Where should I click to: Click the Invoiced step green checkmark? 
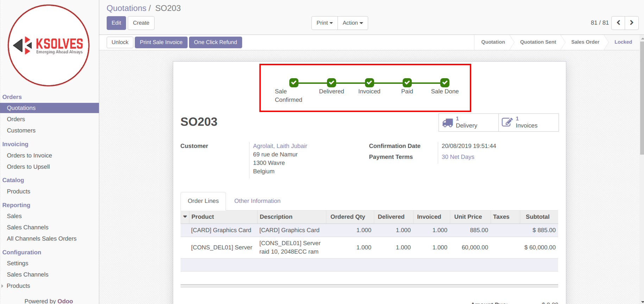click(369, 83)
